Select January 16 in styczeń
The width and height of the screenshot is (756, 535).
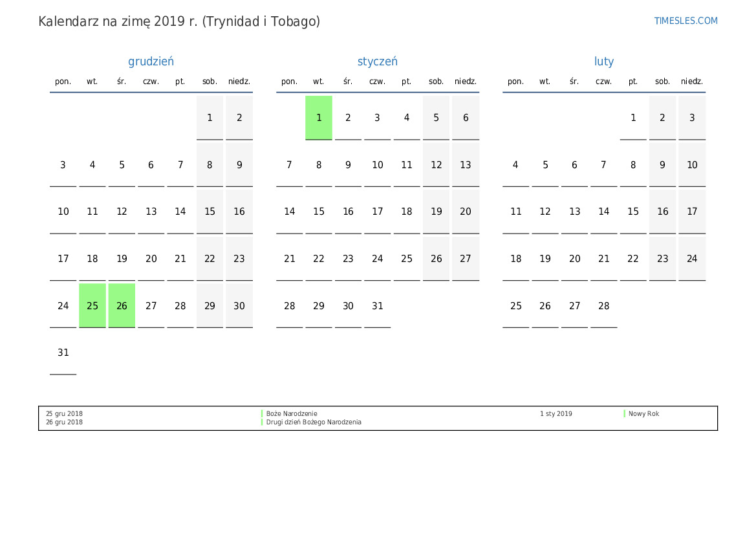348,212
